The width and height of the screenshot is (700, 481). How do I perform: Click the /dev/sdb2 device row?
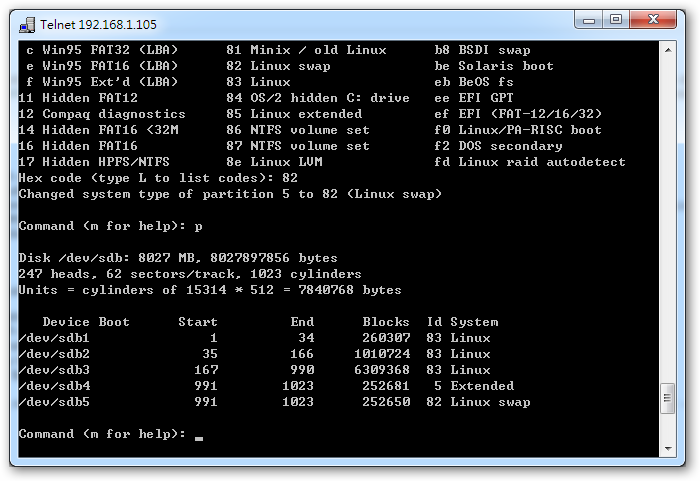254,354
